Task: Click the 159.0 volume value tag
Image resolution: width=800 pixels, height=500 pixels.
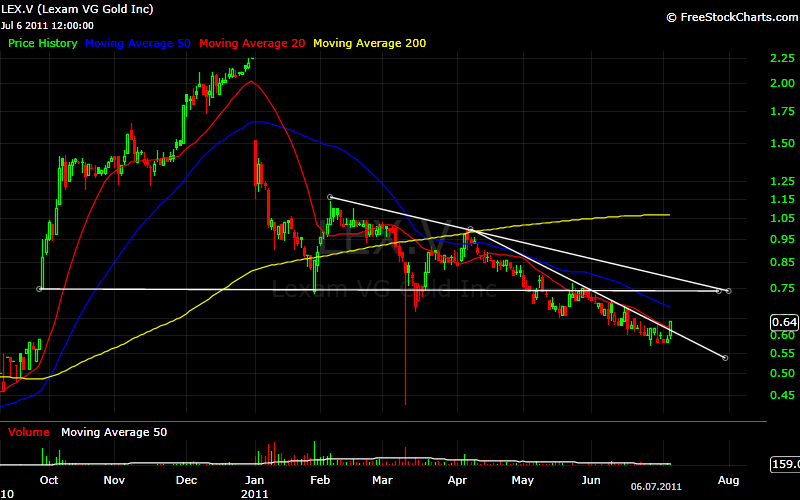Action: click(785, 465)
